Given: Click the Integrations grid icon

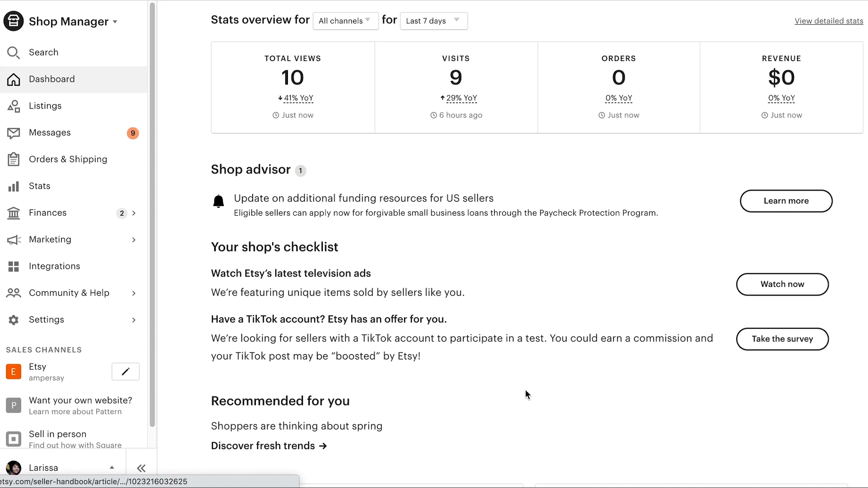Looking at the screenshot, I should [x=14, y=267].
